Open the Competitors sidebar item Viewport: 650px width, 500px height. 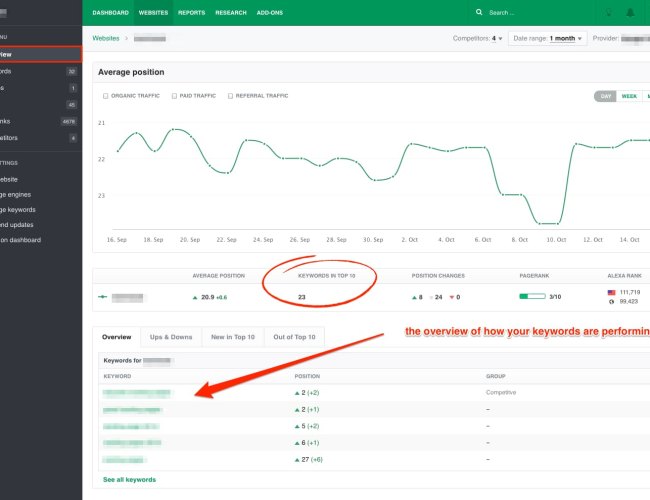(41, 138)
